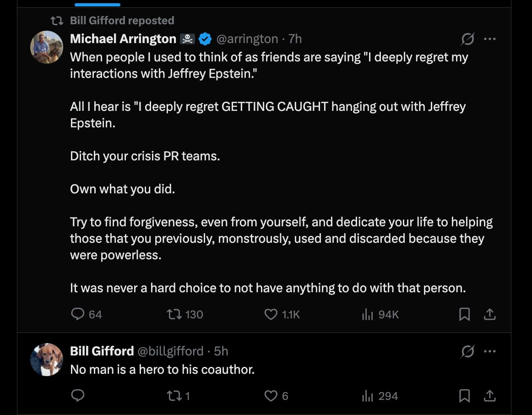Screen dimensions: 532x415
Task: Like Bill Gifford's coauthor post
Action: pyautogui.click(x=271, y=396)
